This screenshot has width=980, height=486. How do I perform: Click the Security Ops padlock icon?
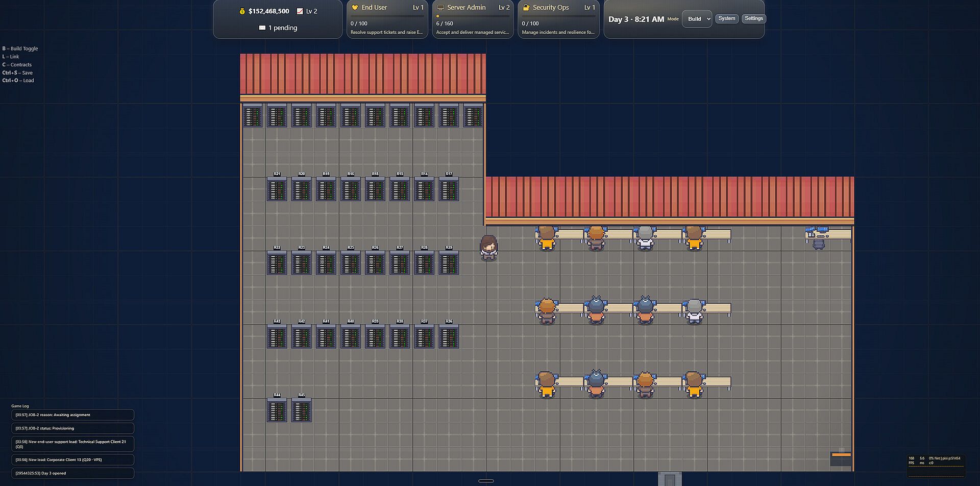[x=526, y=8]
